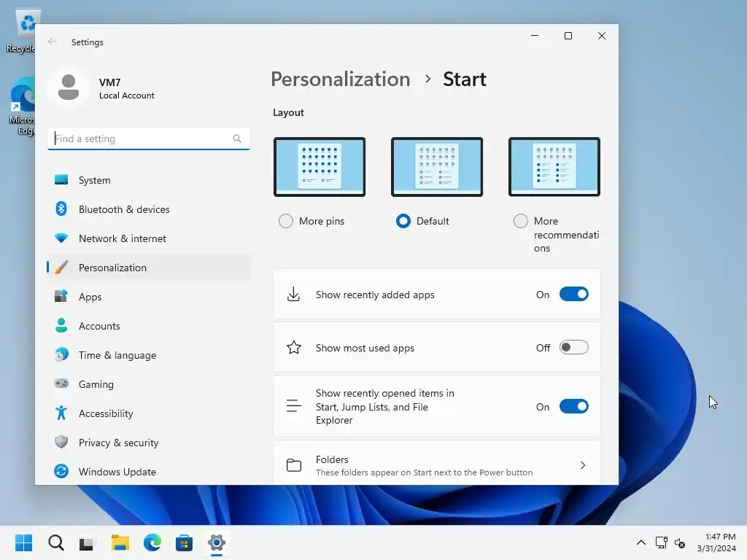Turn off Show recently added apps
This screenshot has height=560, width=747.
click(574, 295)
